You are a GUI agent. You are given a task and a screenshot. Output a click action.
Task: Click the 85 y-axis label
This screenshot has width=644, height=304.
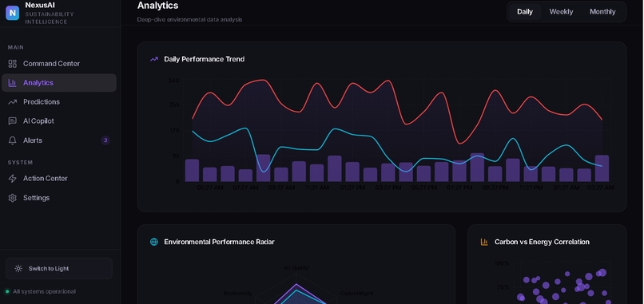coord(175,156)
